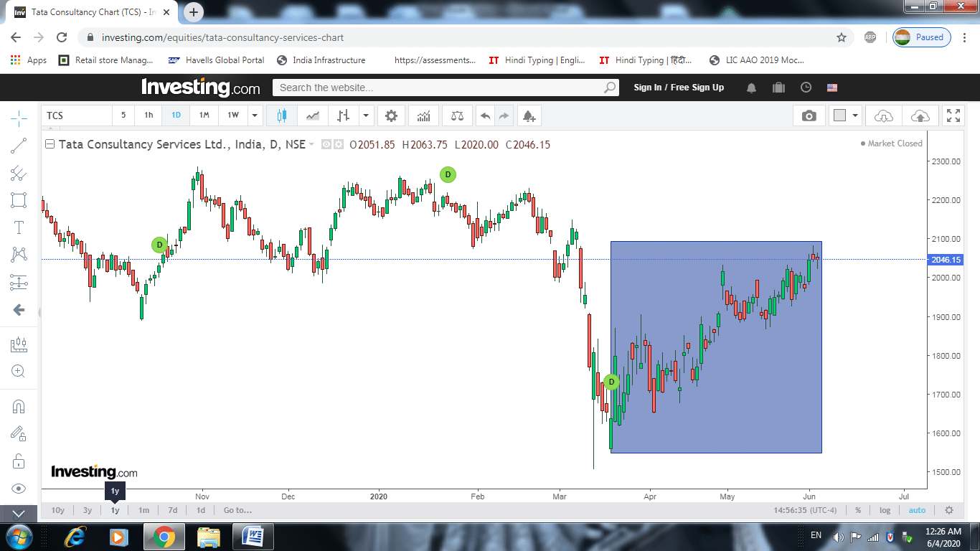The image size is (980, 551).
Task: Take chart snapshot with camera icon
Action: click(809, 116)
